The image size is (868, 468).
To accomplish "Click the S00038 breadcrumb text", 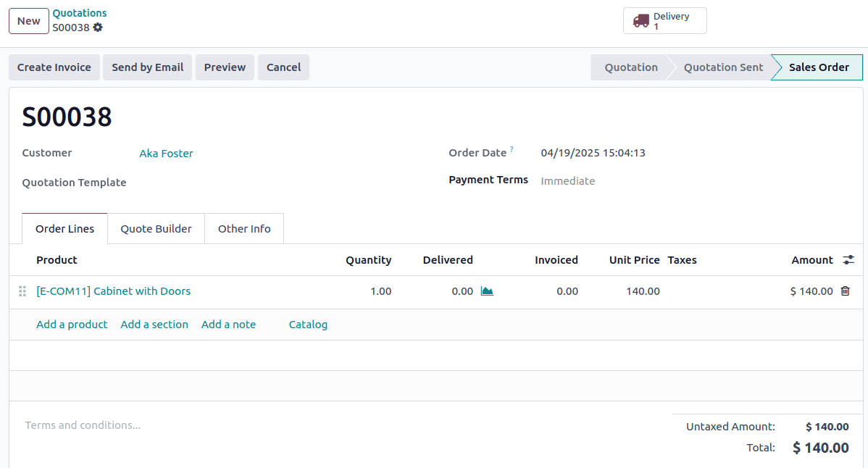I will (71, 28).
